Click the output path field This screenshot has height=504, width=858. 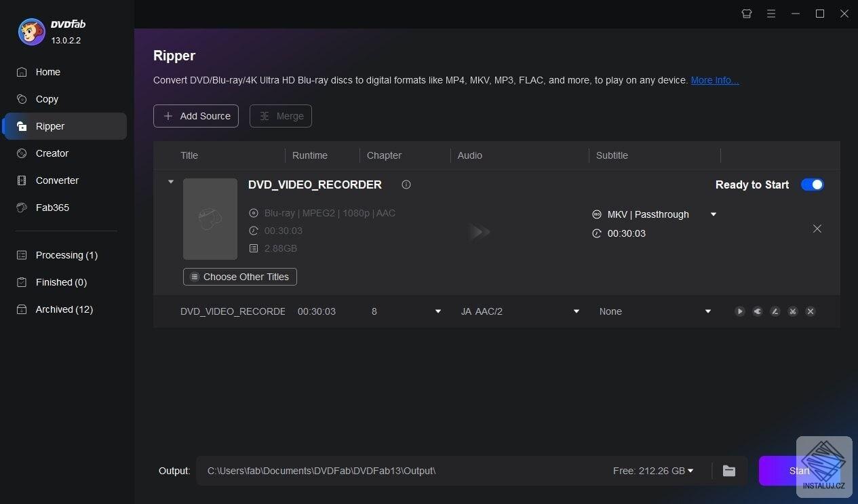pos(400,471)
